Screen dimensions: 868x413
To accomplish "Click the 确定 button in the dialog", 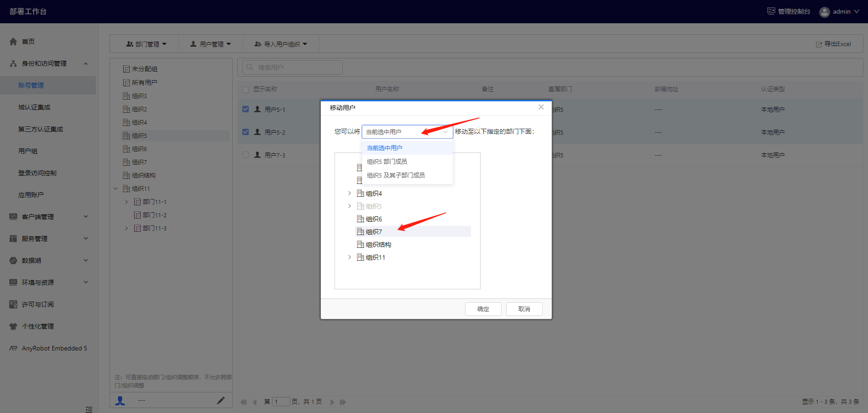I will (x=483, y=309).
